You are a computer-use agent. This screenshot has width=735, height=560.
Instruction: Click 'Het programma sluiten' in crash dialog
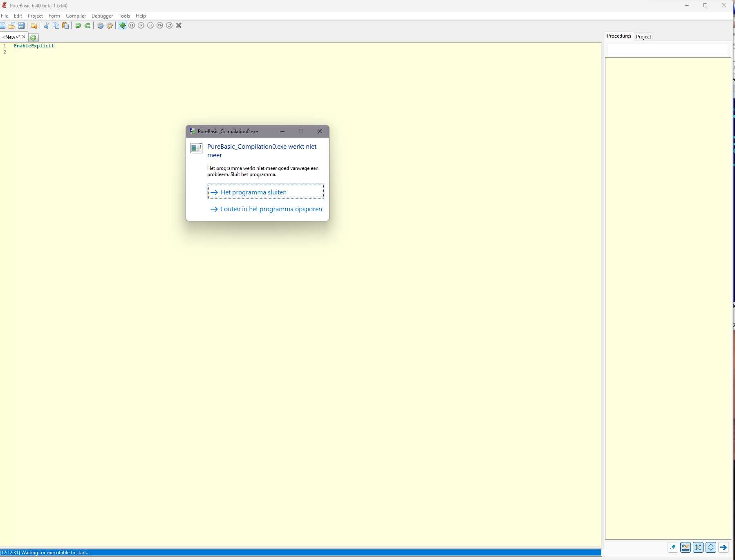[x=266, y=192]
